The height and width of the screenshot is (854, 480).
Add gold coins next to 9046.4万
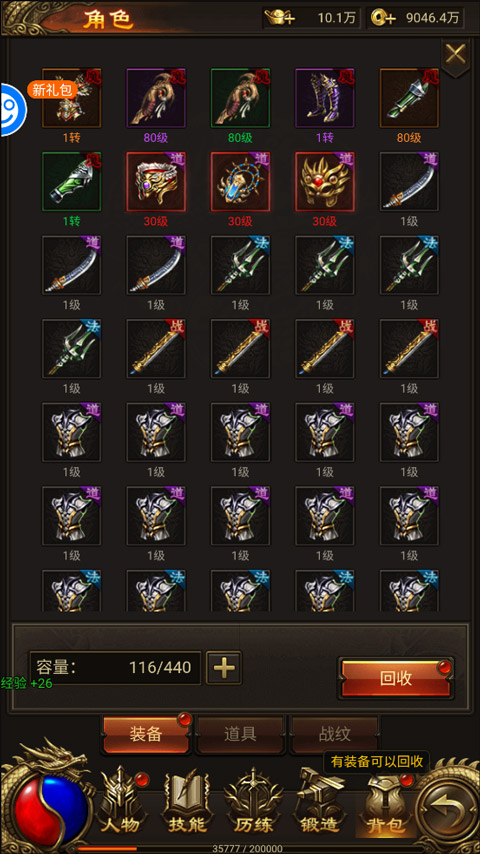[x=382, y=17]
